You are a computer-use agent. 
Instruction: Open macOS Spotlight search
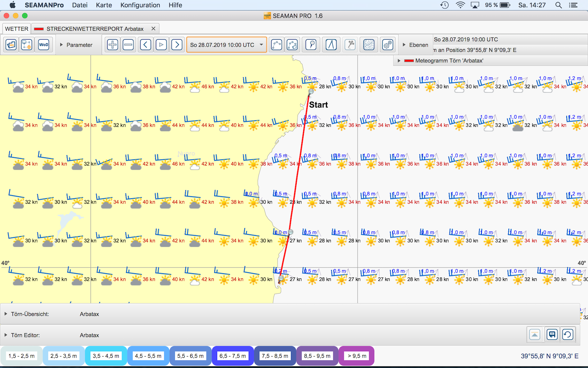(558, 5)
